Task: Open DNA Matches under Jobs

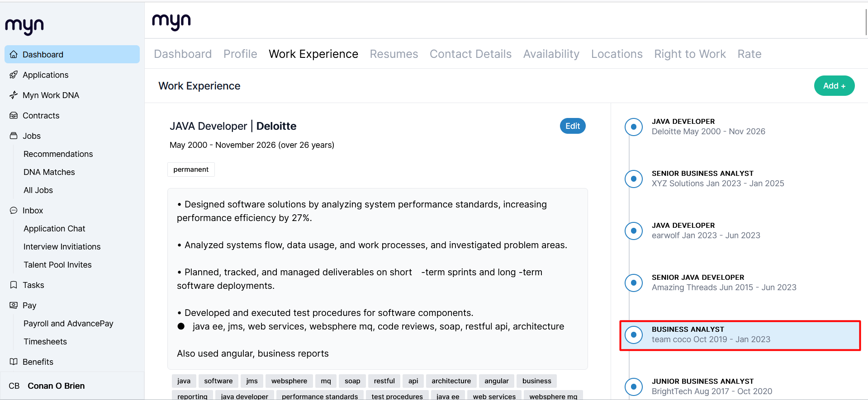Action: point(49,172)
